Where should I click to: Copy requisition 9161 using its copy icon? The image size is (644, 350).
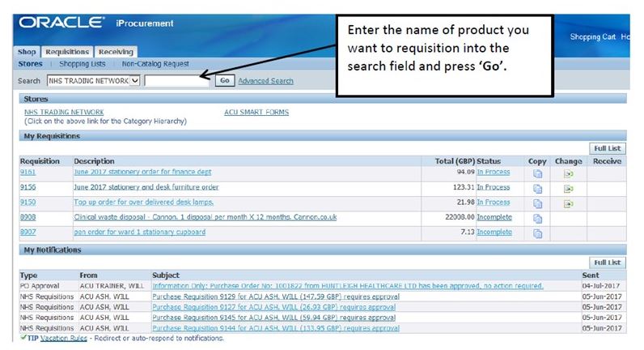[537, 174]
